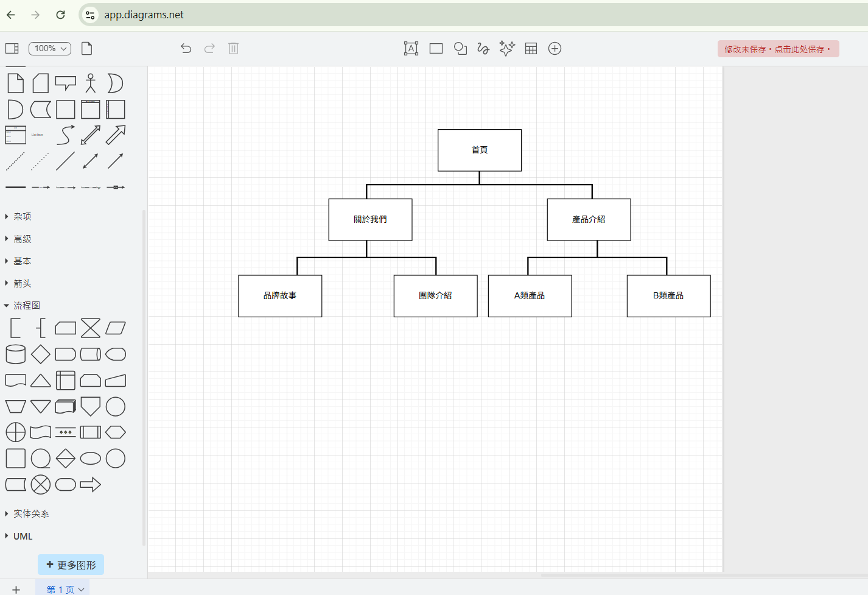Select the rectangle shape tool
The width and height of the screenshot is (868, 595).
pos(436,49)
